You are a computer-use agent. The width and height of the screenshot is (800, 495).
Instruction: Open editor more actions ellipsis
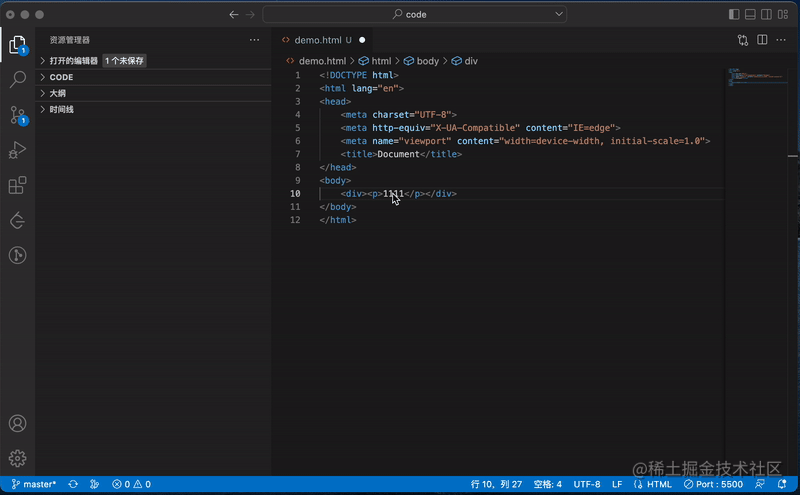(x=781, y=40)
